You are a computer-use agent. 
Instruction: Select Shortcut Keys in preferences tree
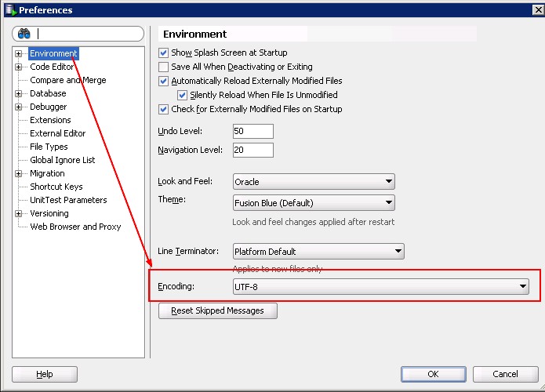click(56, 187)
